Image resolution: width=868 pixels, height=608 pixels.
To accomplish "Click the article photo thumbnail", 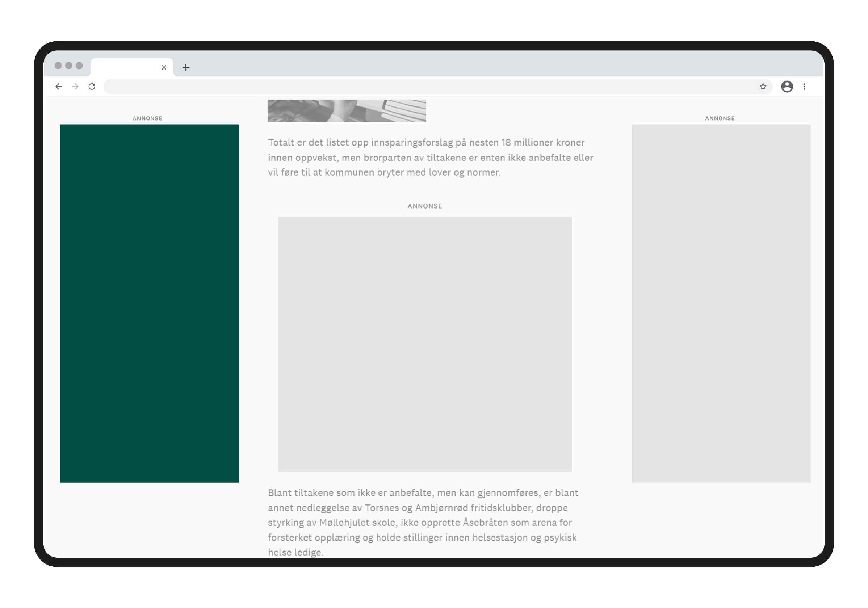I will 347,111.
